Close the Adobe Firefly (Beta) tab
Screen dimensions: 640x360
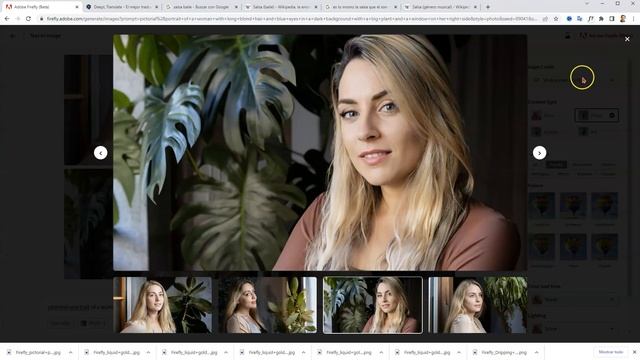point(77,7)
